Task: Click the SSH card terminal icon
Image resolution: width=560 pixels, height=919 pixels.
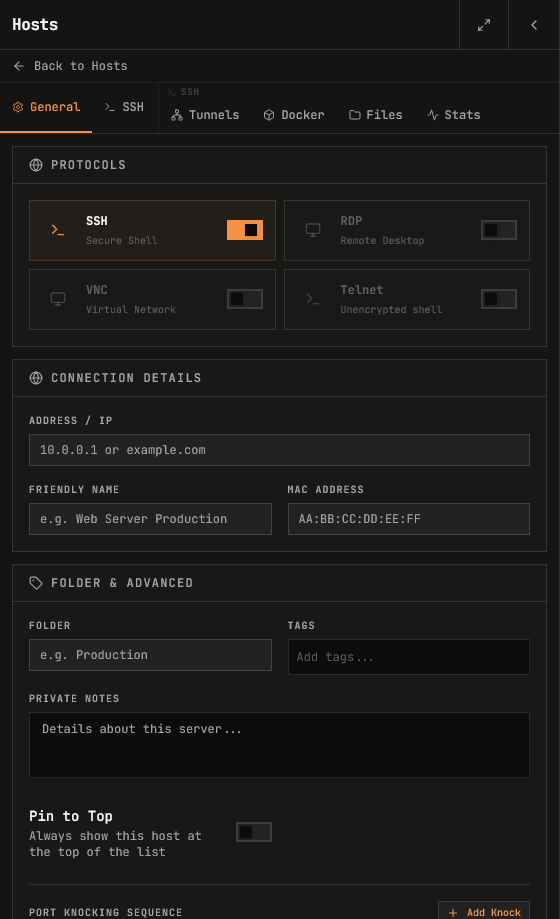Action: point(57,230)
